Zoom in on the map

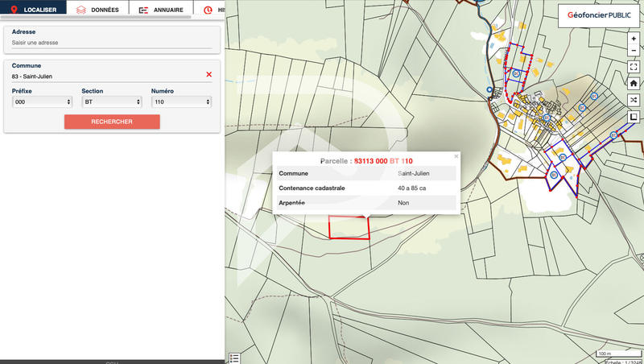click(x=634, y=38)
